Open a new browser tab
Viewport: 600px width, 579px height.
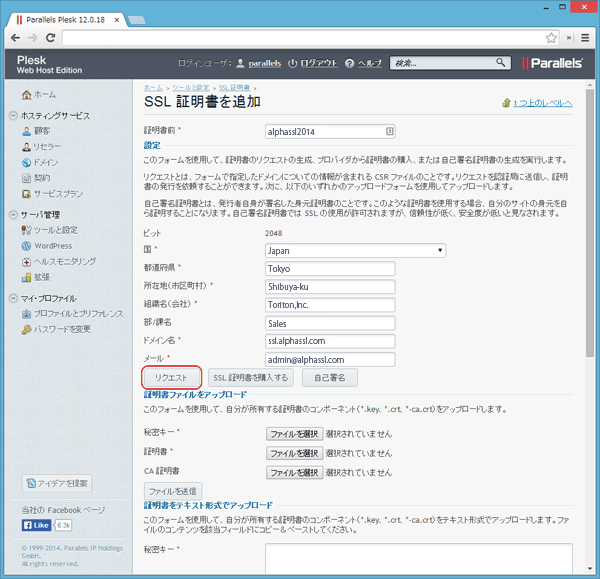136,20
